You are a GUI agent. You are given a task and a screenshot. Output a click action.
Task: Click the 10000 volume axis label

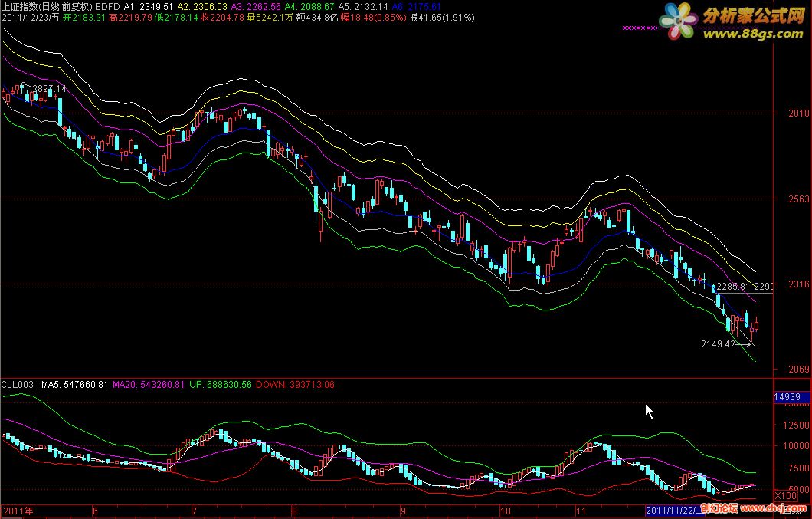797,446
